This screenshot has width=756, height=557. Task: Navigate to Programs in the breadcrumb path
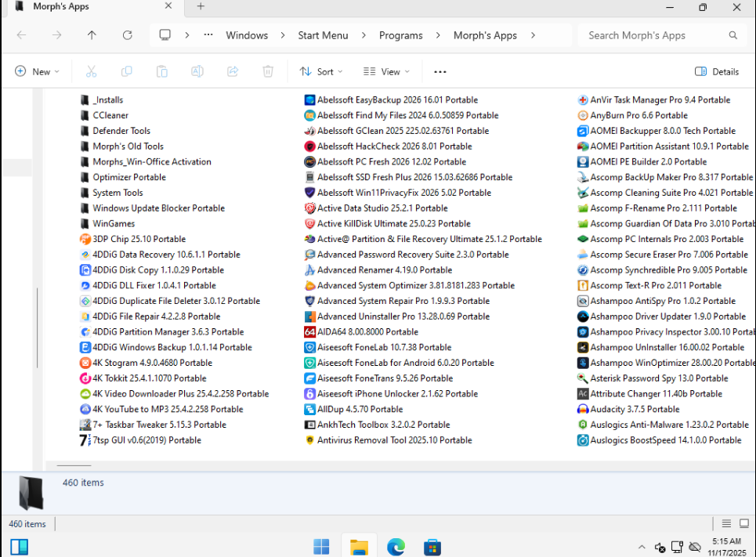(400, 35)
